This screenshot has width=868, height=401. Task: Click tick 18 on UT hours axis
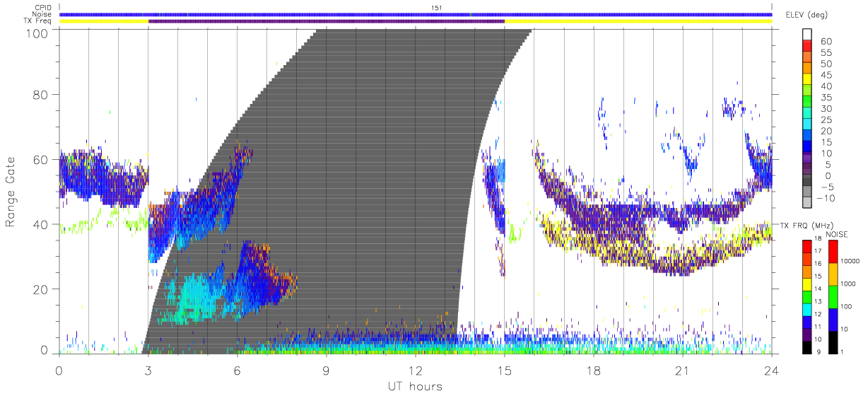click(x=593, y=371)
